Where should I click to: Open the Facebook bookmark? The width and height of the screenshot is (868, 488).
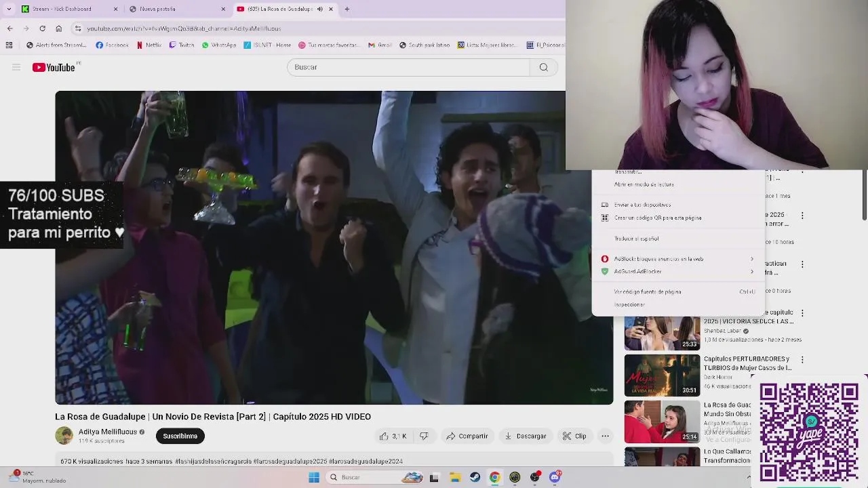pos(112,45)
